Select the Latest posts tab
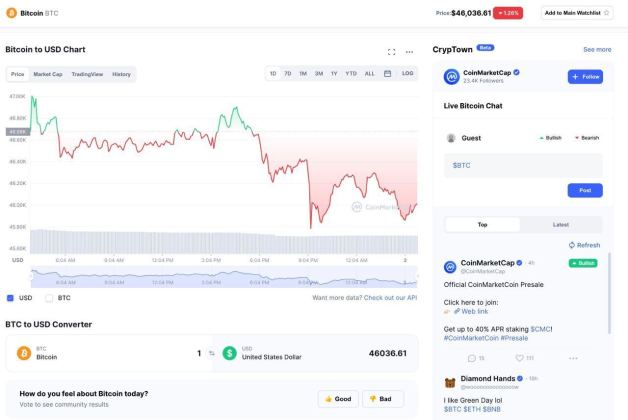The image size is (628, 420). tap(561, 225)
